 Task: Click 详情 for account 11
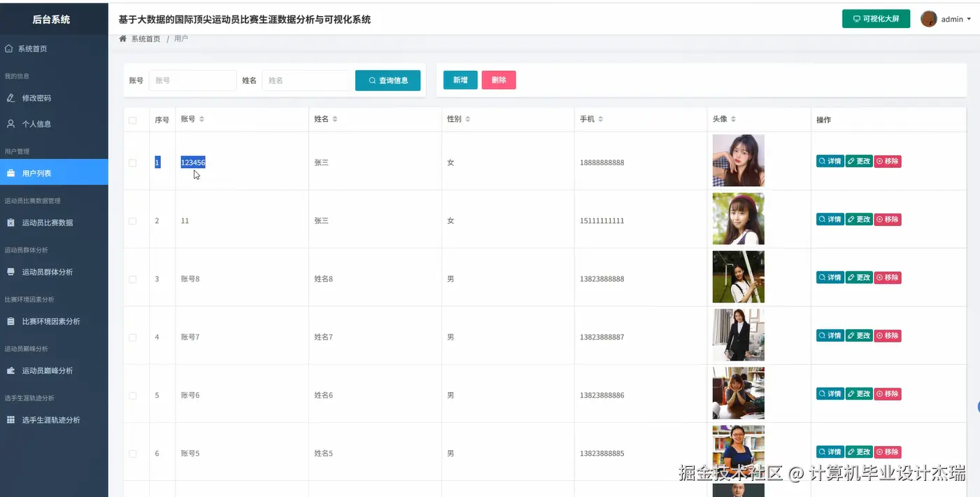click(x=830, y=219)
